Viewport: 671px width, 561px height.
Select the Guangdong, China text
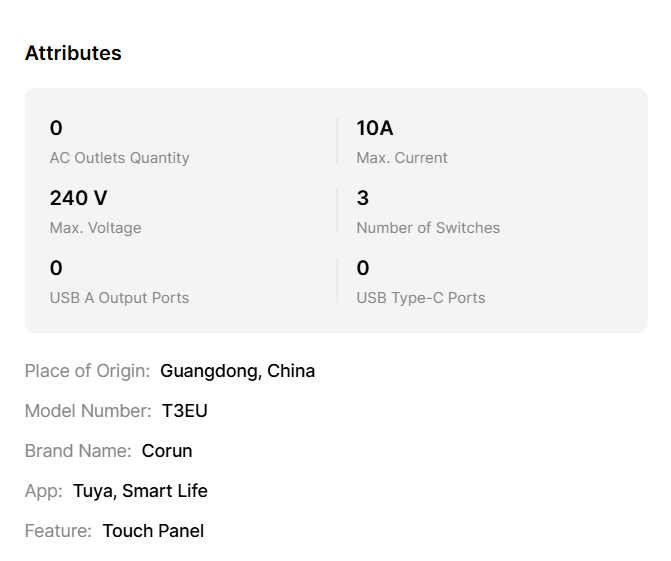point(237,371)
